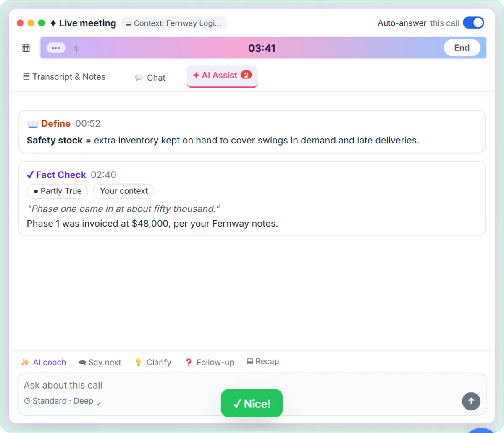Click the red badge showing 2 on AI Assist

click(x=246, y=75)
